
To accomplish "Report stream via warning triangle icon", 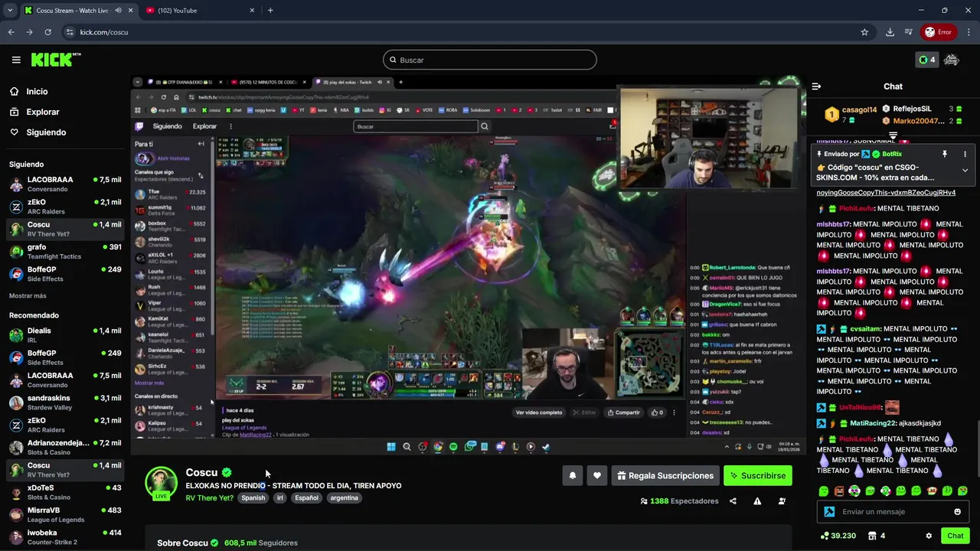I will (757, 501).
